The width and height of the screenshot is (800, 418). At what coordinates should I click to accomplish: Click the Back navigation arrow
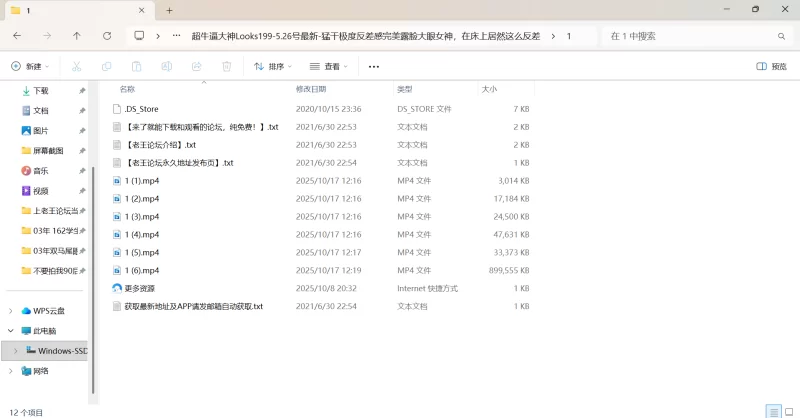coord(17,35)
